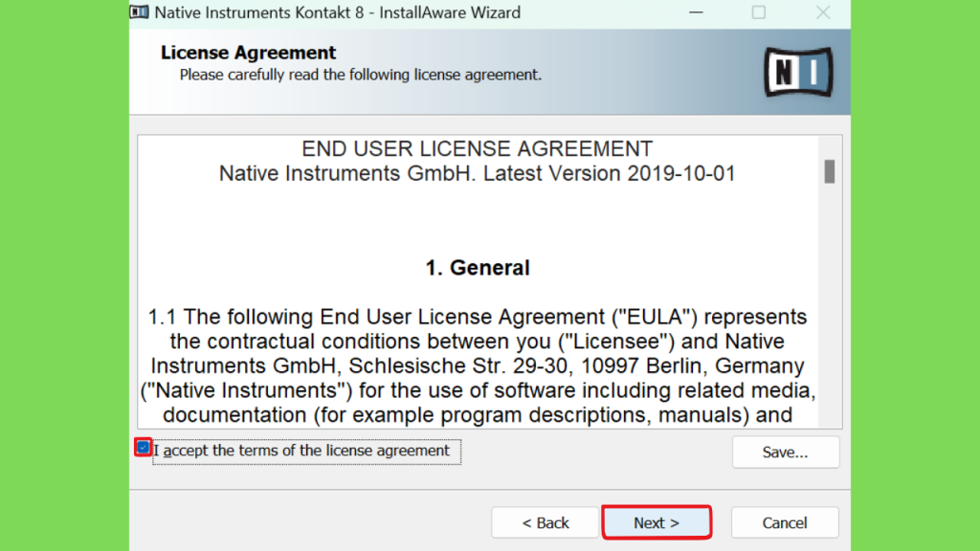Click the 'Latest Version 2019-10-01' line
The image size is (980, 551).
(610, 174)
